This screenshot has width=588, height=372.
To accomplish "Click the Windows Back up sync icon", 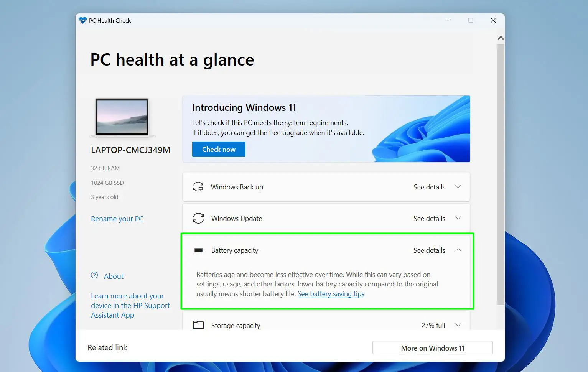I will (198, 187).
